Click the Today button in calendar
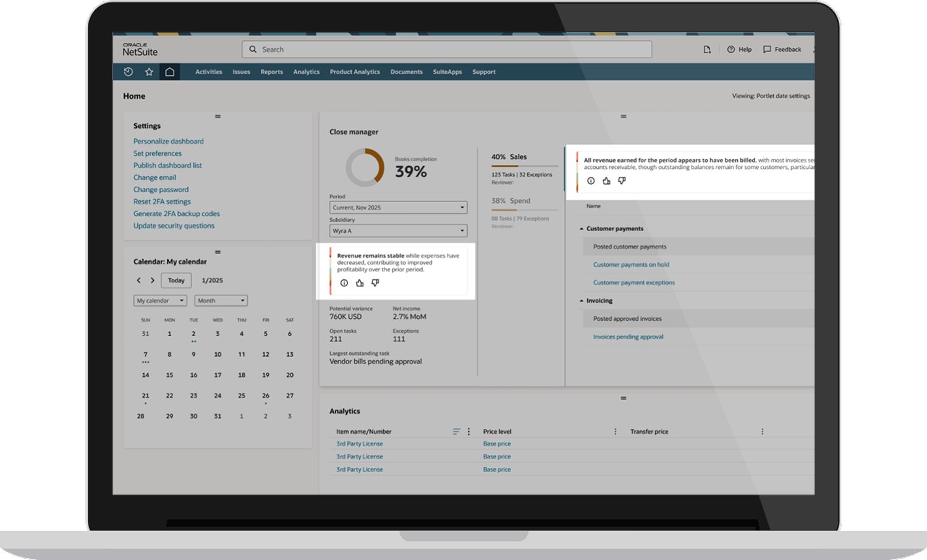This screenshot has width=927, height=560. tap(176, 281)
